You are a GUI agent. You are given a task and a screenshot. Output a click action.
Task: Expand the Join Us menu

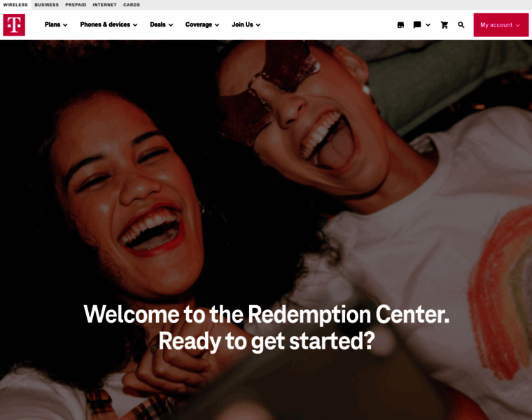[246, 24]
